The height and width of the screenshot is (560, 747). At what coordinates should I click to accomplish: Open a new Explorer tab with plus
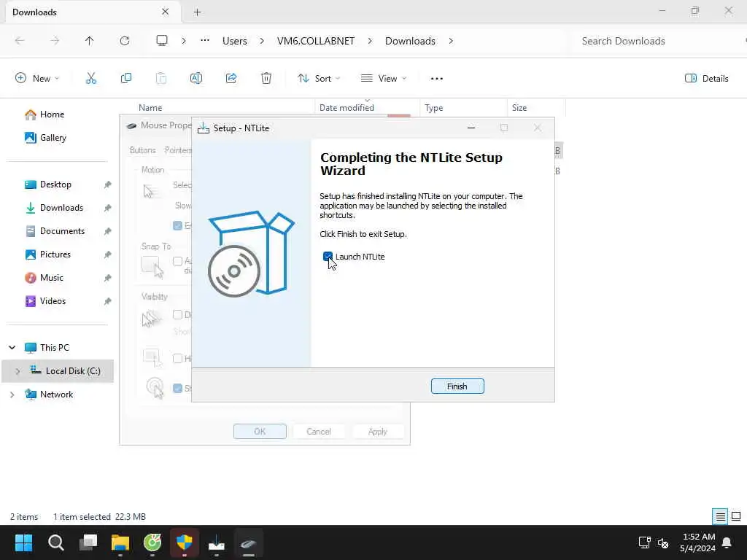click(x=197, y=12)
